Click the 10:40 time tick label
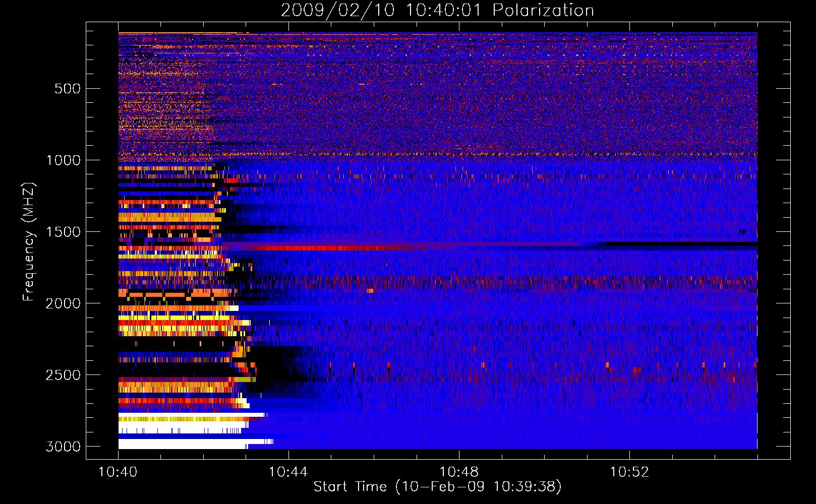This screenshot has height=504, width=816. pos(118,472)
